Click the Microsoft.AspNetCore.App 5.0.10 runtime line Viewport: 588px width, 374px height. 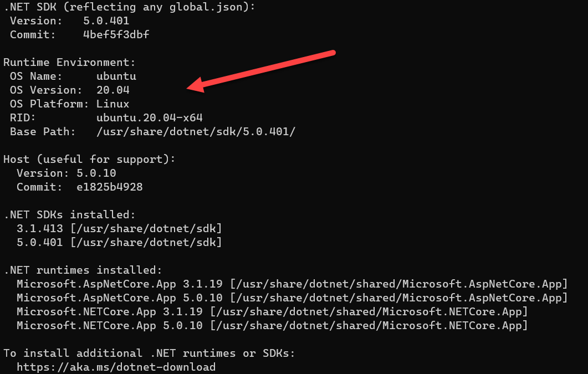(x=292, y=298)
